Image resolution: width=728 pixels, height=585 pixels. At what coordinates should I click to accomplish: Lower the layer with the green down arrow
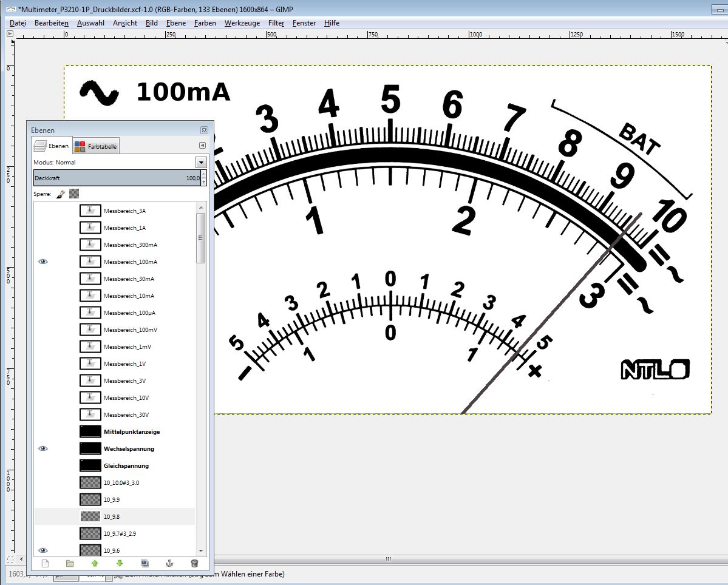pyautogui.click(x=120, y=563)
